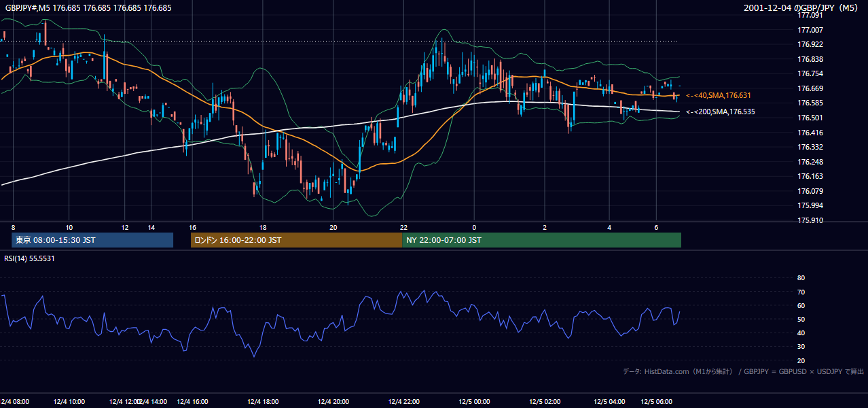Click the 176.669 price axis label
868x408 pixels.
[x=810, y=88]
